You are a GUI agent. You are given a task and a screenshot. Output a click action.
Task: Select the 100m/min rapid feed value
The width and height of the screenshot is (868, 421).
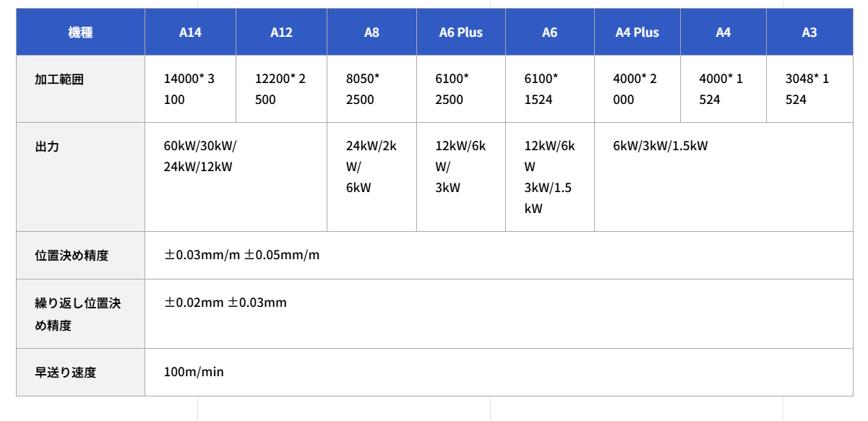pyautogui.click(x=194, y=373)
